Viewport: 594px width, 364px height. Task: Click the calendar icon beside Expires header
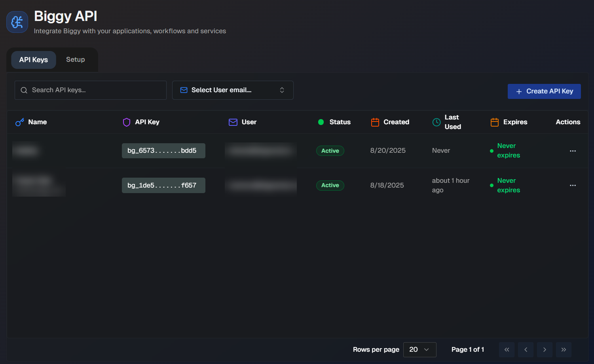(494, 122)
